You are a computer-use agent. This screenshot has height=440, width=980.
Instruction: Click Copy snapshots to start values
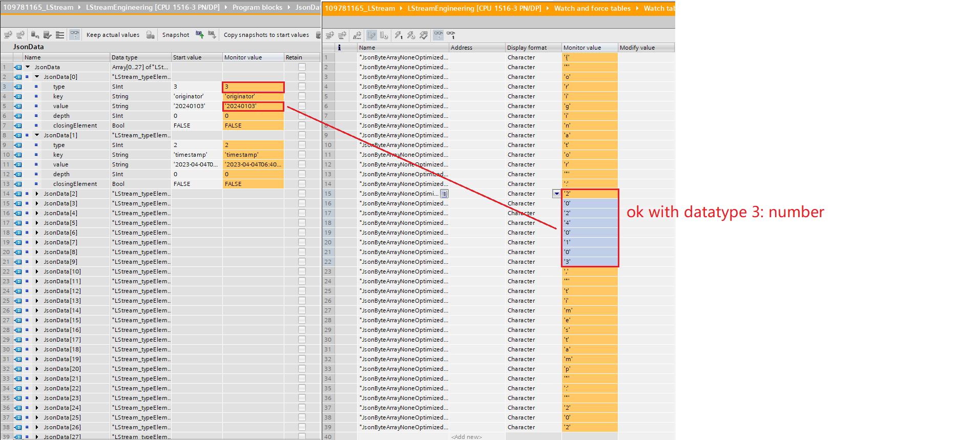click(266, 35)
